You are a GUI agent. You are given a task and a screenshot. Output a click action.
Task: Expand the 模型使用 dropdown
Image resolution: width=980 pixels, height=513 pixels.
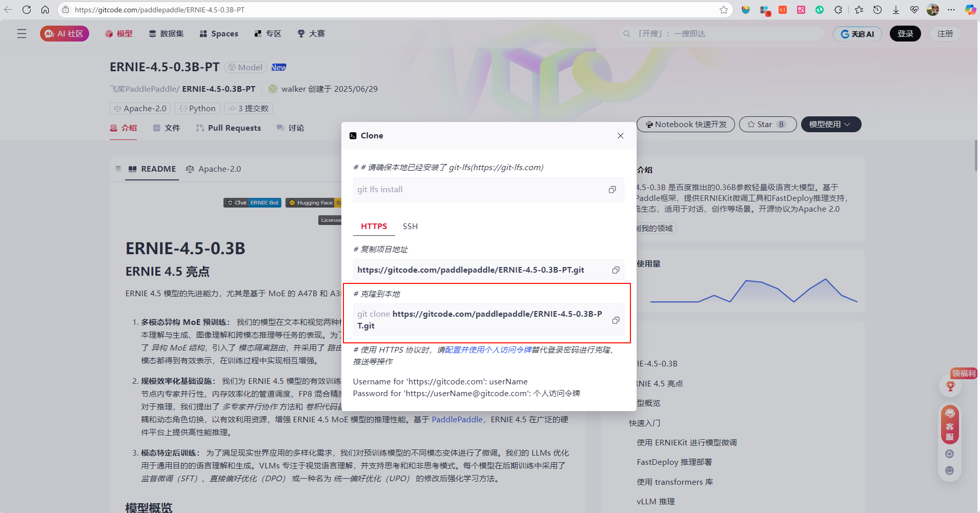click(831, 125)
